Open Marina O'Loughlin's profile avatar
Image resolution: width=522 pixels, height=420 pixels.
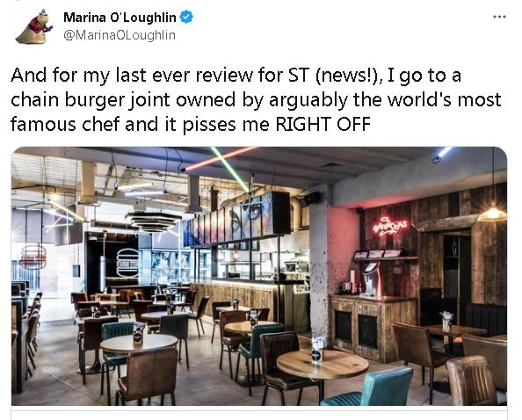click(33, 26)
